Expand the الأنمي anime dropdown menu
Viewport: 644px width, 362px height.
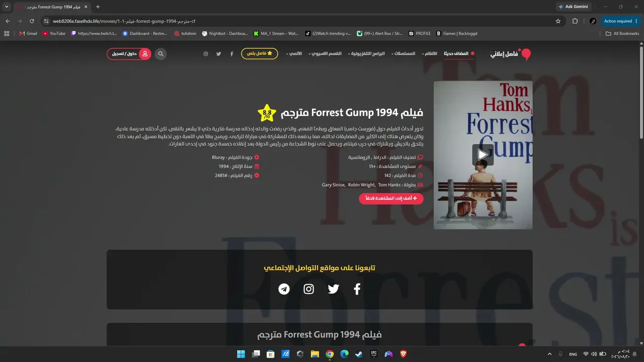[294, 54]
